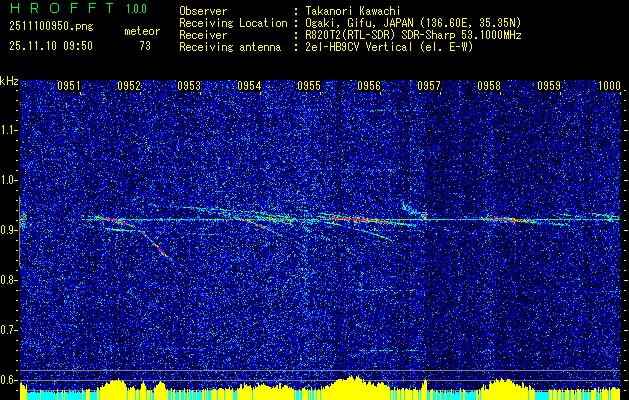Image resolution: width=629 pixels, height=400 pixels.
Task: Click the observer name Takanori Kawachi
Action: (x=352, y=11)
